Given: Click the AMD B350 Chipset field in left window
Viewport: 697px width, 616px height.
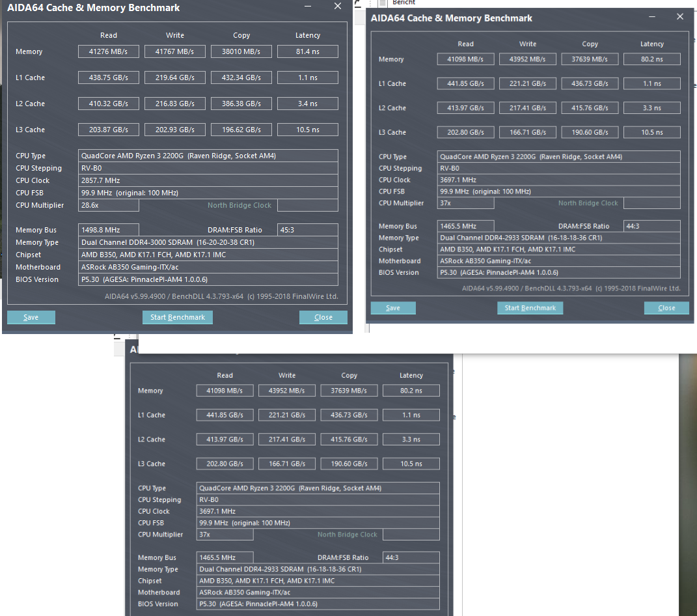Looking at the screenshot, I should 208,255.
